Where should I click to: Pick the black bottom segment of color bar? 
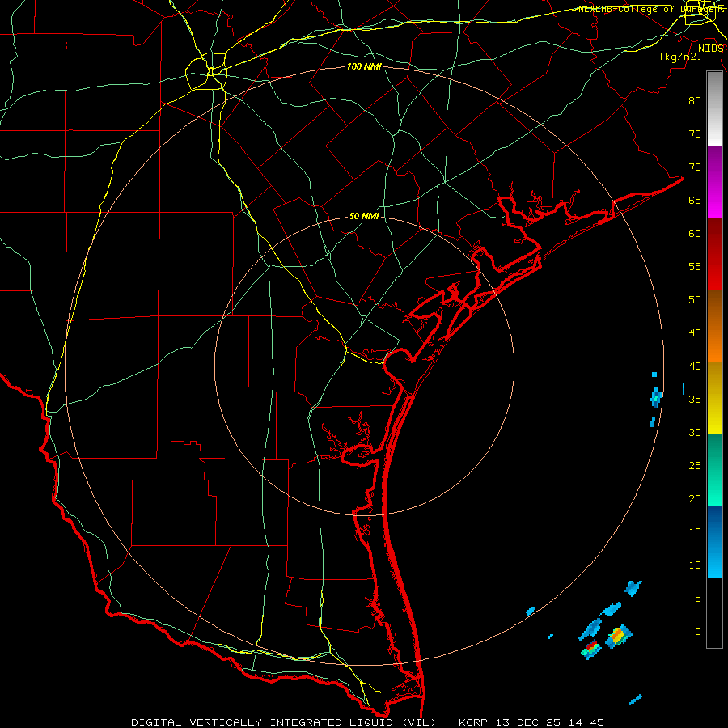point(714,613)
